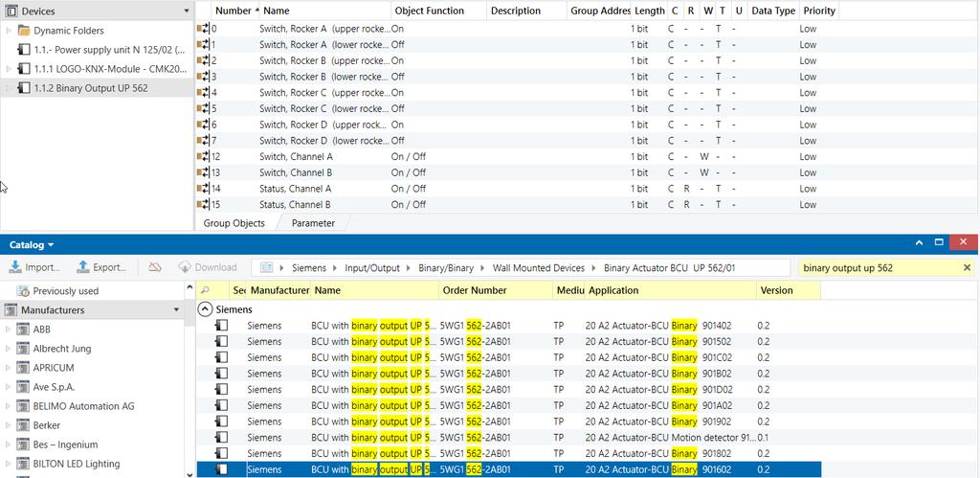Click group object icon for number 14

pyautogui.click(x=203, y=189)
